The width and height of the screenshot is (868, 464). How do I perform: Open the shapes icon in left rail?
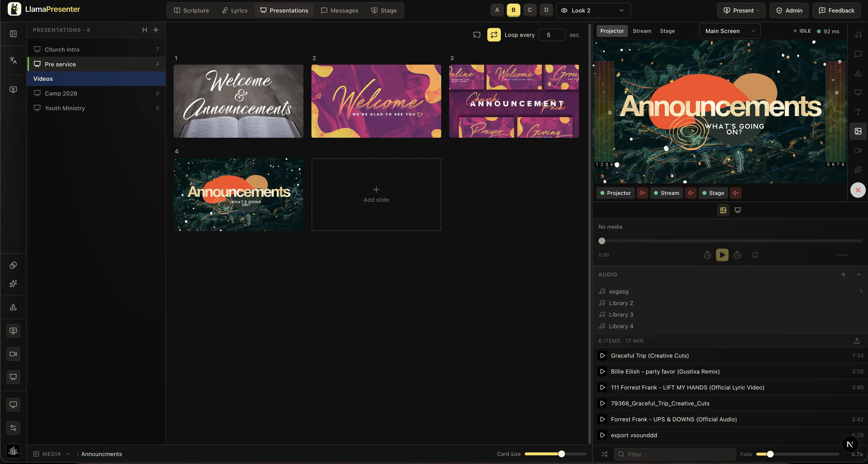[13, 307]
